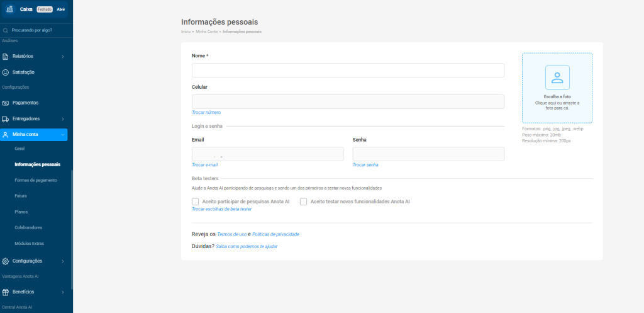644x313 pixels.
Task: Open Formas de pagamento in sidebar
Action: pyautogui.click(x=35, y=180)
